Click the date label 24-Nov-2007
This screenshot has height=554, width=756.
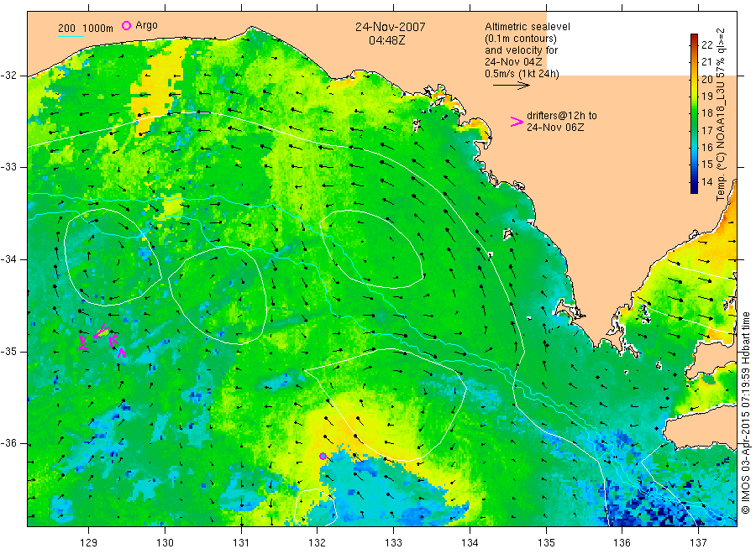pos(391,27)
